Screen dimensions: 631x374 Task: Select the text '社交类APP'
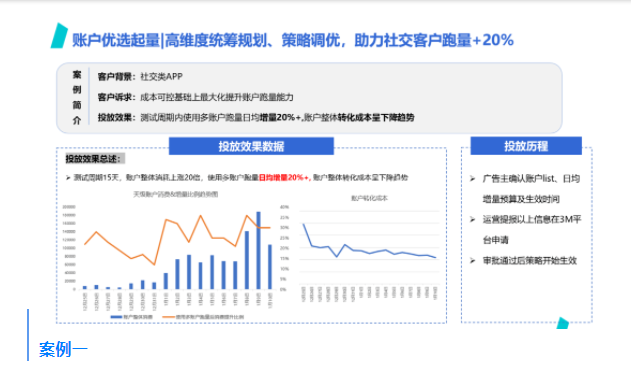[161, 76]
